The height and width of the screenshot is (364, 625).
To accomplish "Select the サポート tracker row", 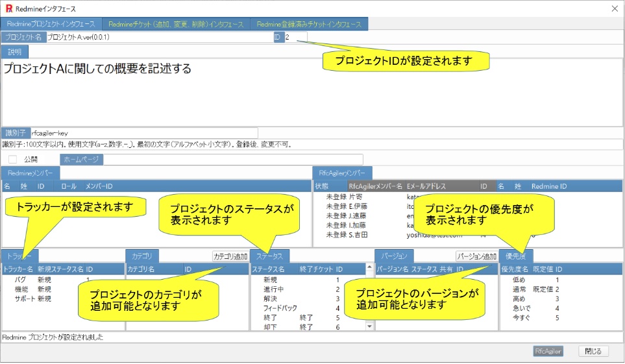I will tap(63, 298).
